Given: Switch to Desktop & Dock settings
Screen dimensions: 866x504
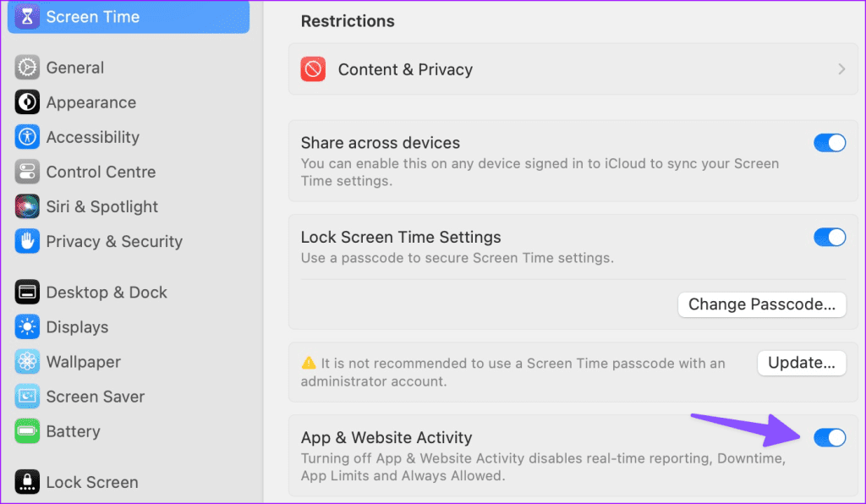Looking at the screenshot, I should point(28,292).
